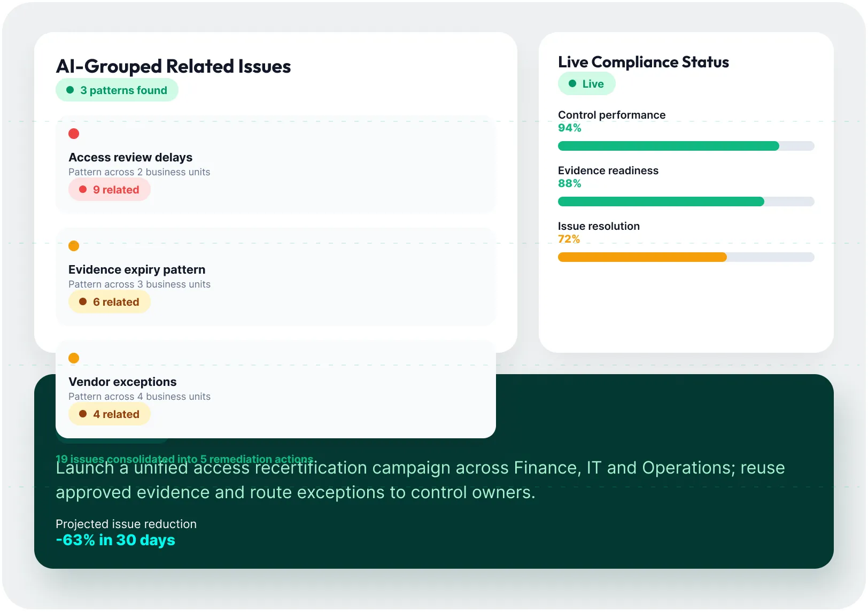Click the orange dot above Evidence expiry pattern
Viewport: 868px width, 612px height.
[x=74, y=246]
